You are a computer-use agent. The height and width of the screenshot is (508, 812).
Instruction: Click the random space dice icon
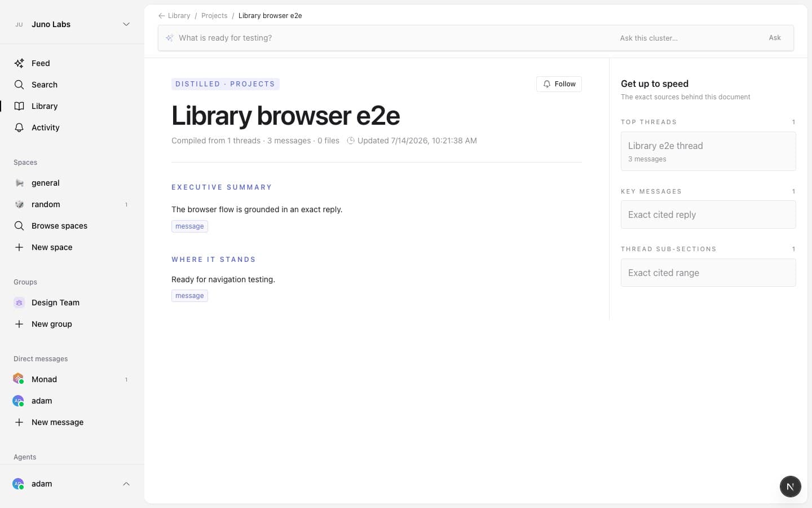pos(19,204)
